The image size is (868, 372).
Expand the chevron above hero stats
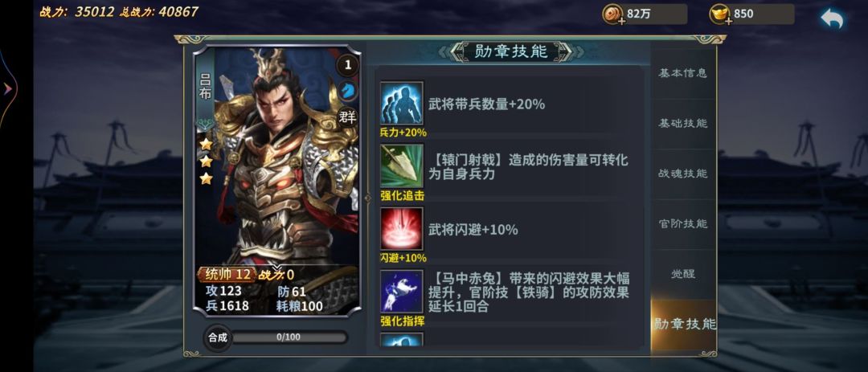tap(276, 268)
